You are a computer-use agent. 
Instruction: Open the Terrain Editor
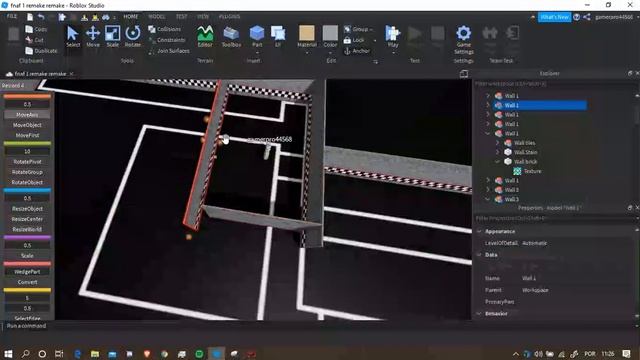[x=205, y=36]
